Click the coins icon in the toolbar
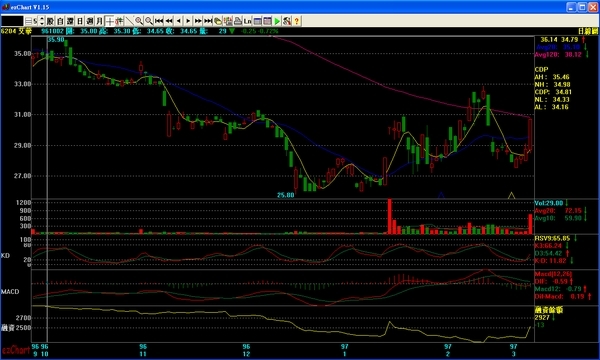Image resolution: width=600 pixels, height=360 pixels. [218, 21]
